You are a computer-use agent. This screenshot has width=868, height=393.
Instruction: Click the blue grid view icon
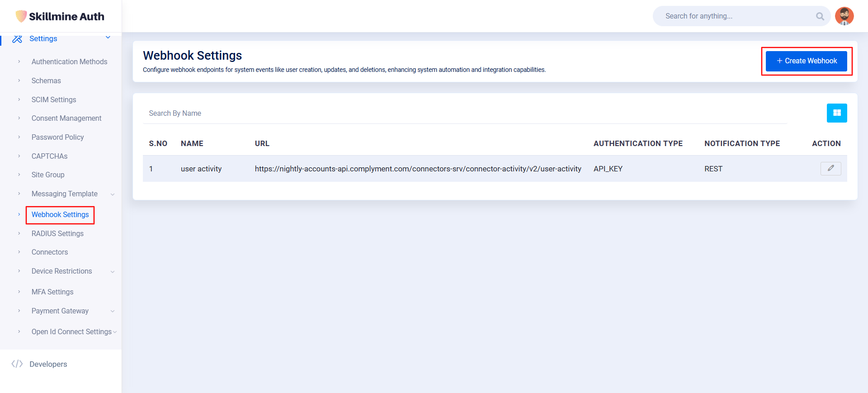click(836, 113)
